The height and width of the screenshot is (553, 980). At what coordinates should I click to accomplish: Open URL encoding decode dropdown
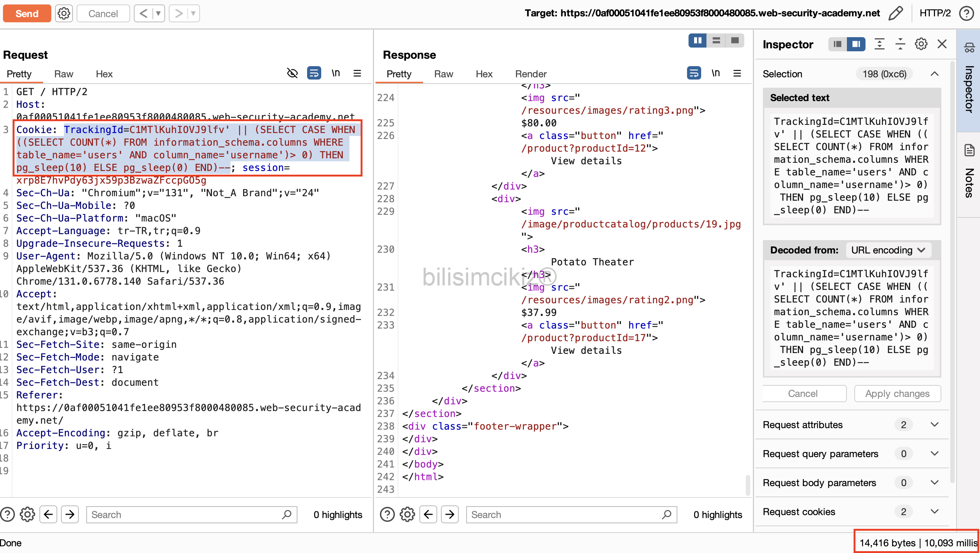click(x=887, y=250)
